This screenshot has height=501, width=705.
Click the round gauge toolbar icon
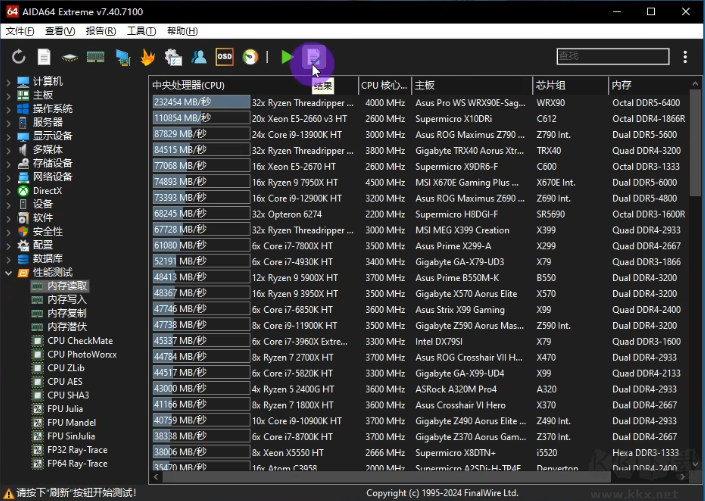coord(250,57)
